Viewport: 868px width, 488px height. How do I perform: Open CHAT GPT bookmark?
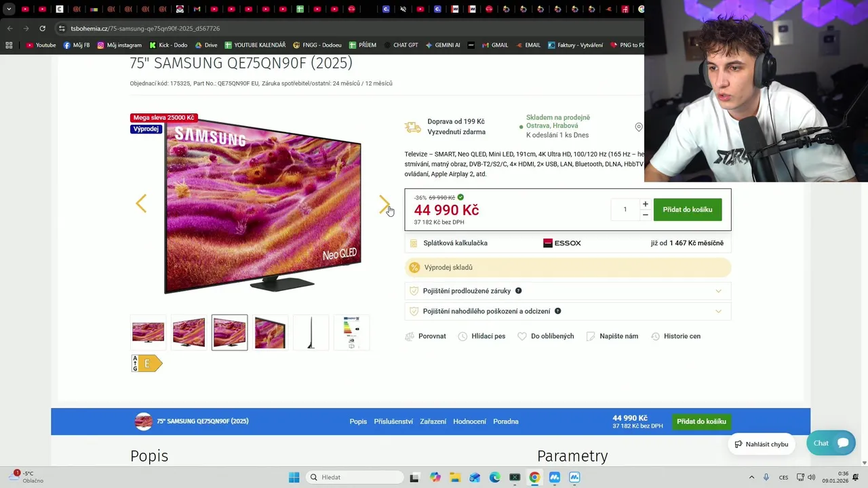pos(400,45)
